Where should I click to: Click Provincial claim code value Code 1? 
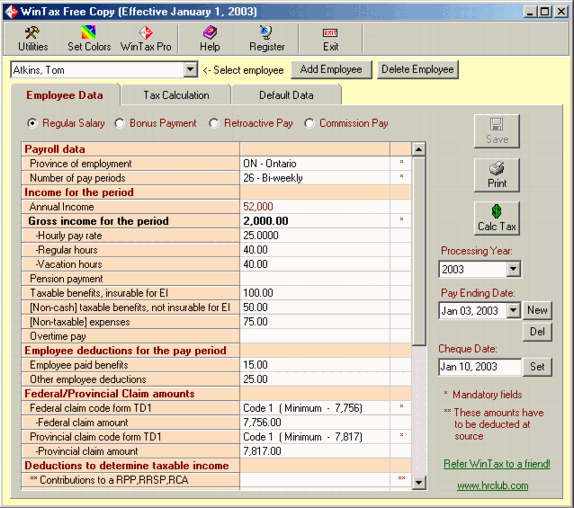click(x=315, y=437)
